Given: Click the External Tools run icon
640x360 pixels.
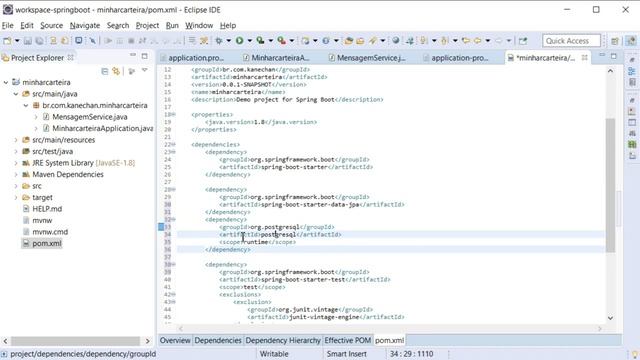Looking at the screenshot, I should coord(281,41).
